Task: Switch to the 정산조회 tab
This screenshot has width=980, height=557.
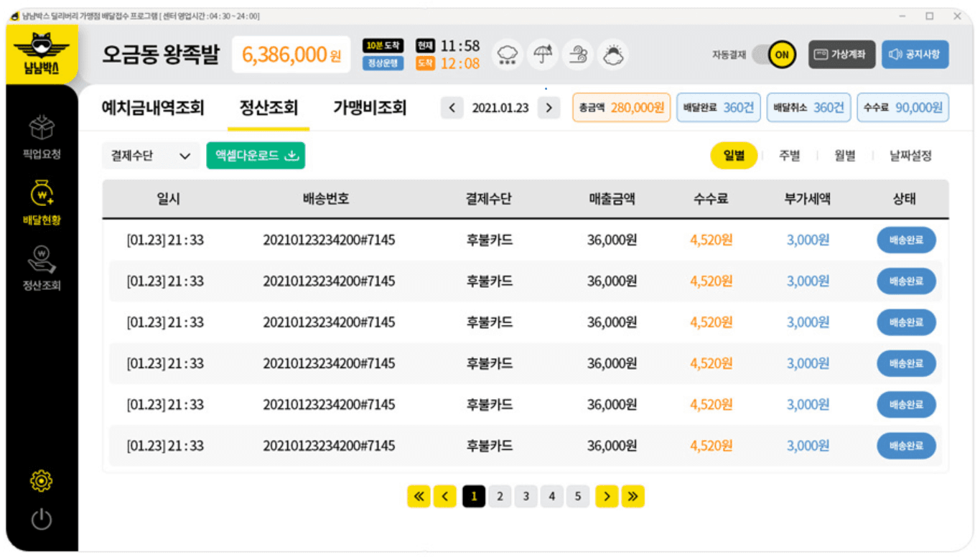Action: coord(269,108)
